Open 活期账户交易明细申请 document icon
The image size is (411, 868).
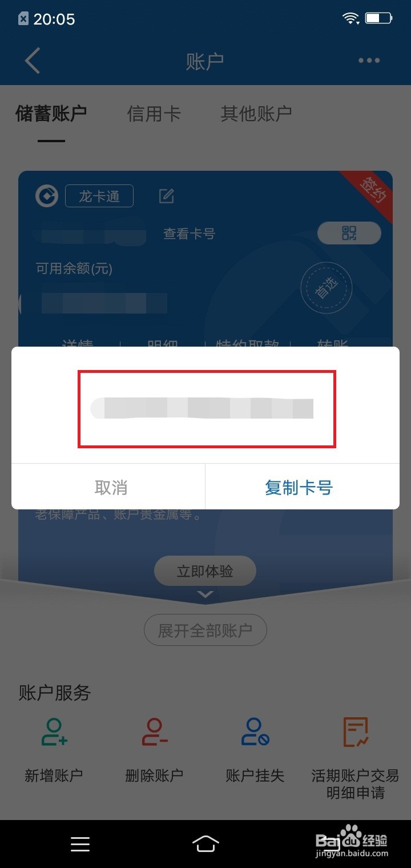point(356,732)
